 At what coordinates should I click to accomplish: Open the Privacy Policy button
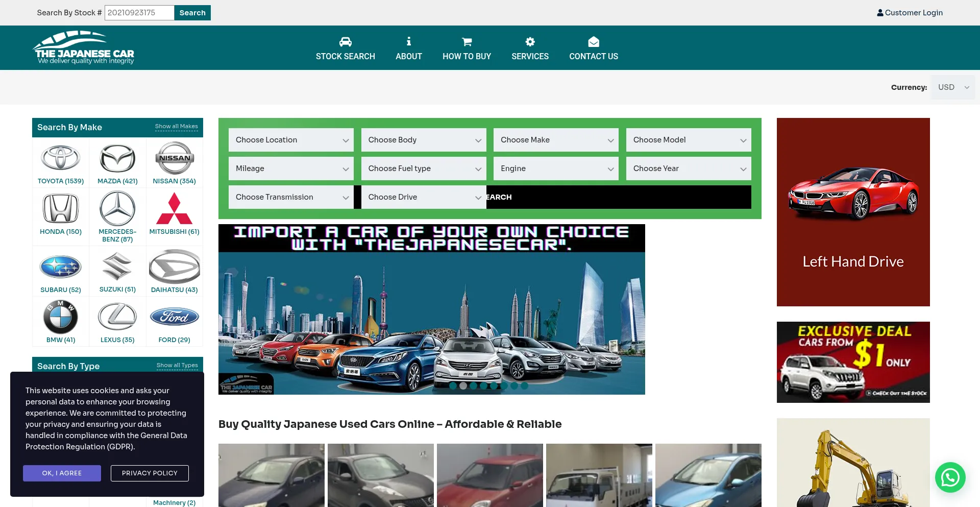pyautogui.click(x=150, y=473)
